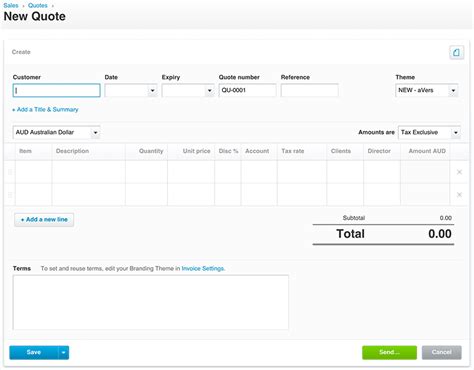The height and width of the screenshot is (370, 474).
Task: Focus the Customer input field
Action: click(x=56, y=91)
